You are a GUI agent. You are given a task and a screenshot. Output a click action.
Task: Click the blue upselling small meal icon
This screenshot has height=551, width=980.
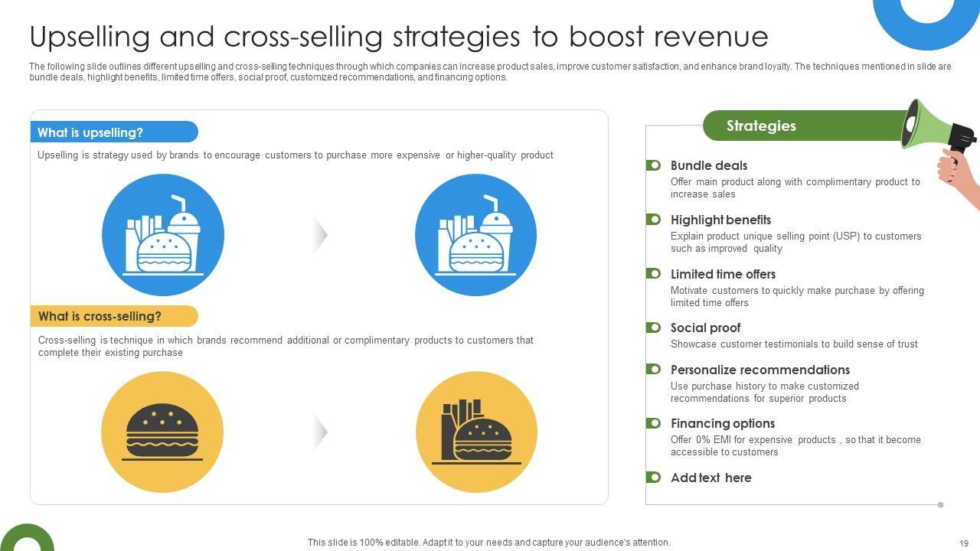coord(163,235)
